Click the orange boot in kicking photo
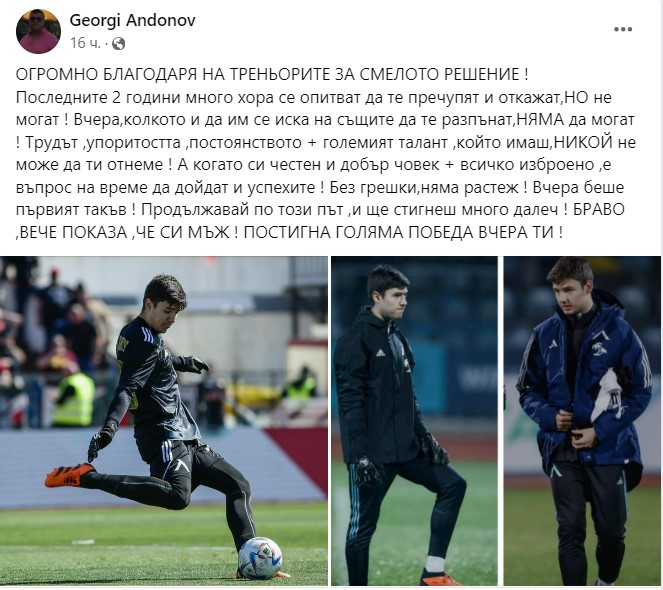Screen dimensions: 663x590 tap(70, 475)
